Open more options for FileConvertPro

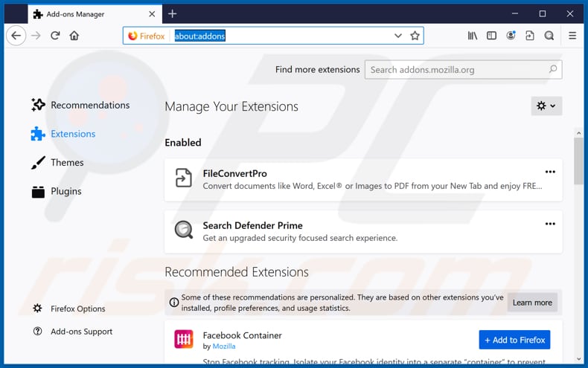tap(550, 172)
